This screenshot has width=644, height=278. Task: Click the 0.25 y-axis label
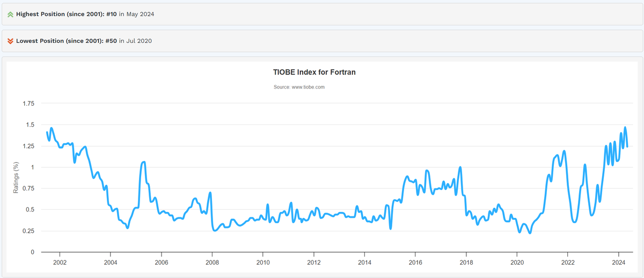[x=27, y=231]
